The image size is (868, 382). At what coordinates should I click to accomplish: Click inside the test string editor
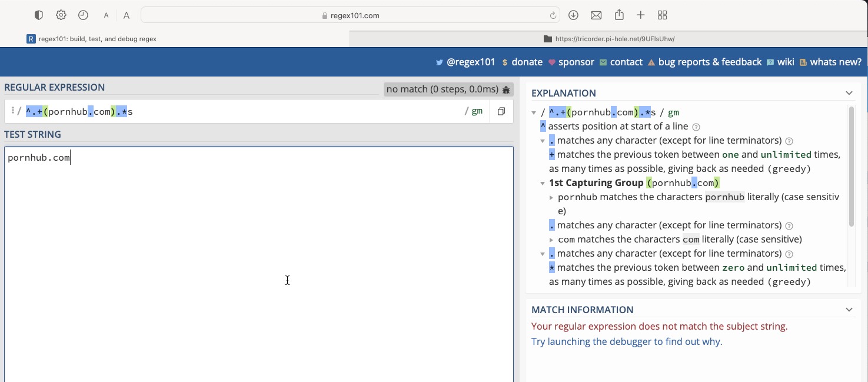(x=259, y=264)
